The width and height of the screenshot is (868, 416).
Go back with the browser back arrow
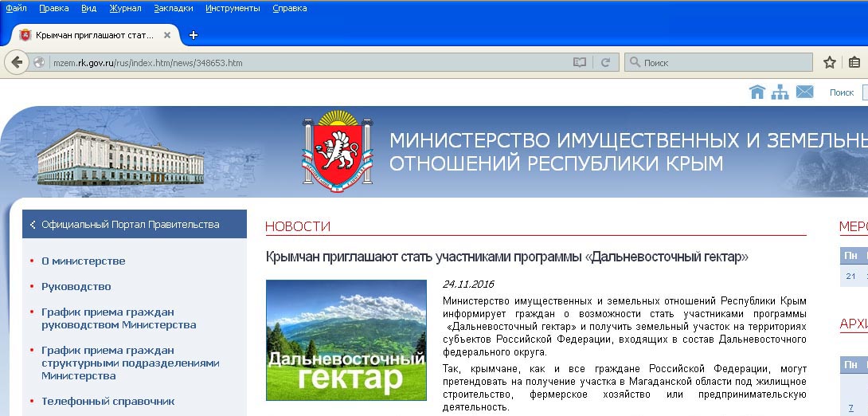(x=17, y=62)
